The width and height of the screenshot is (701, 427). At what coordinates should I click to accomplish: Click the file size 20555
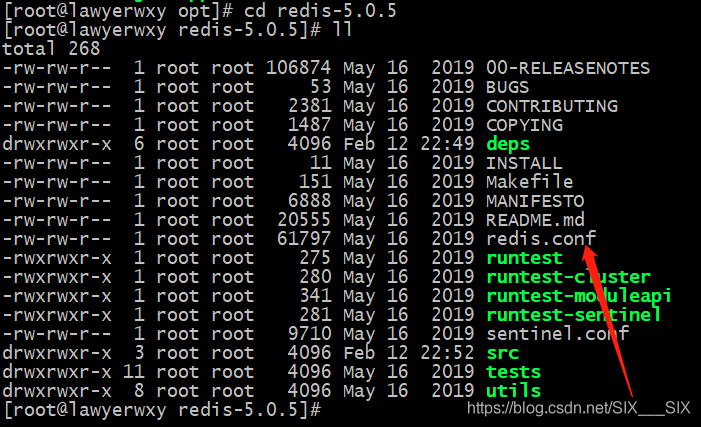(304, 220)
